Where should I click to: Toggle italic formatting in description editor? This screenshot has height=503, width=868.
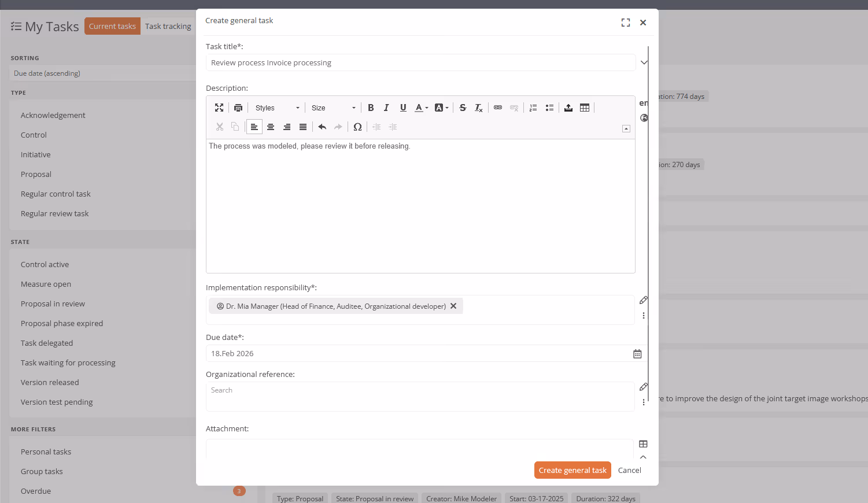386,108
